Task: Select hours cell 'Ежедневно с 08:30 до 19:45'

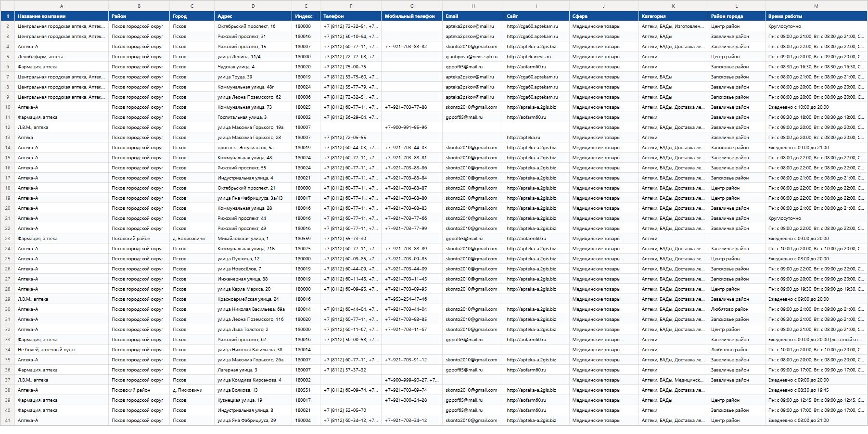Action: pyautogui.click(x=816, y=390)
